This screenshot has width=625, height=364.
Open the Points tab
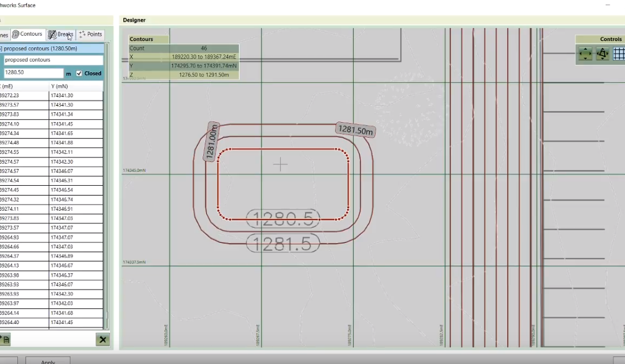(90, 34)
